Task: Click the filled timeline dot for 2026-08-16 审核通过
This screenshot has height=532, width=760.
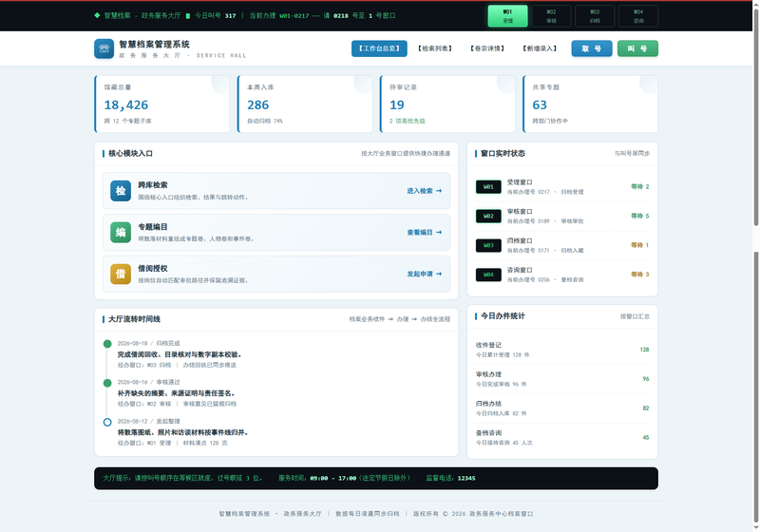Action: point(107,383)
